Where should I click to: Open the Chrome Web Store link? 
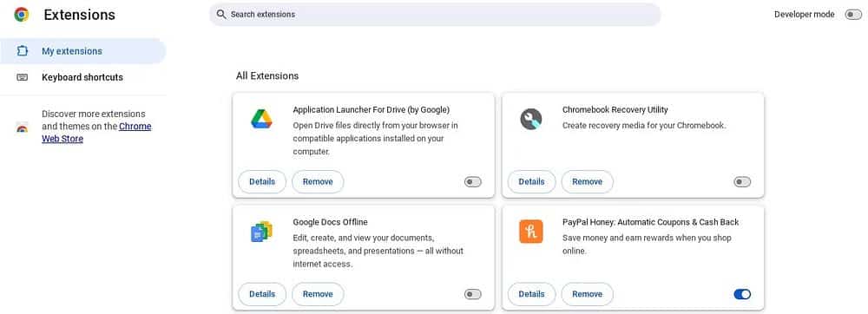pos(96,133)
